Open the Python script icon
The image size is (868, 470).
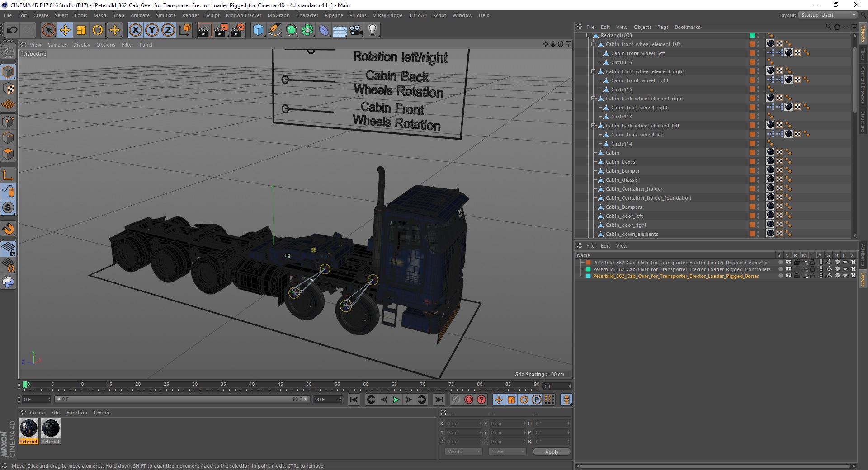coord(8,282)
